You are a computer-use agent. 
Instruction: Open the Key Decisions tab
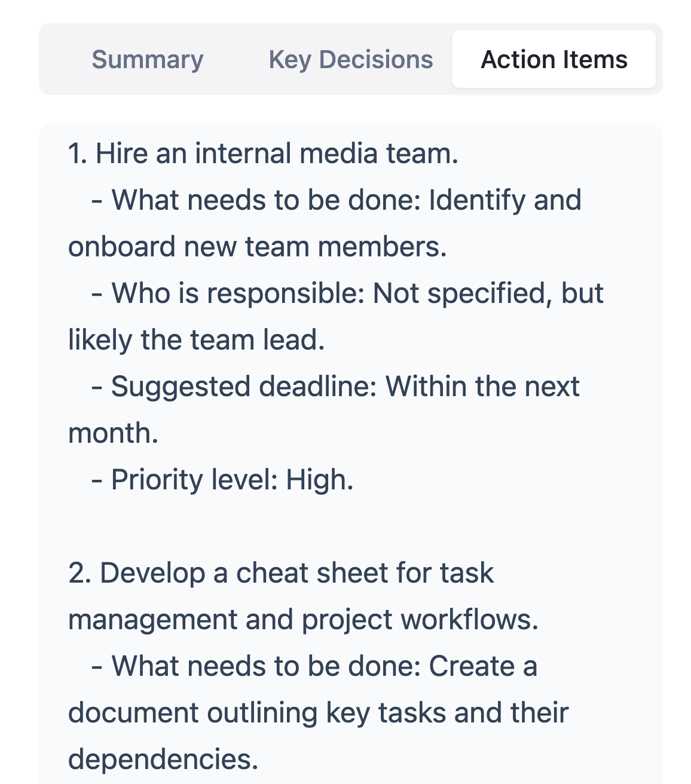pyautogui.click(x=350, y=60)
